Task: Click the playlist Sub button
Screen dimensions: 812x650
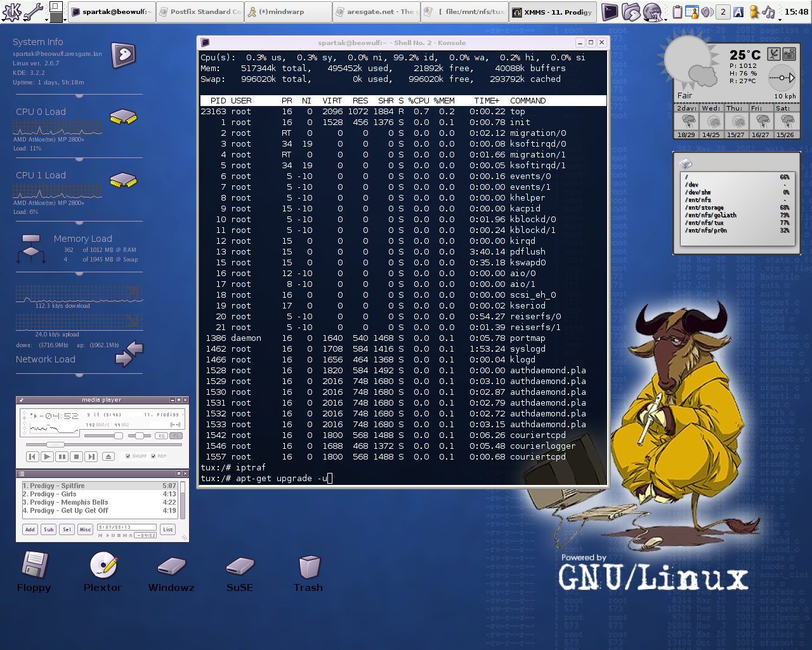Action: [49, 529]
